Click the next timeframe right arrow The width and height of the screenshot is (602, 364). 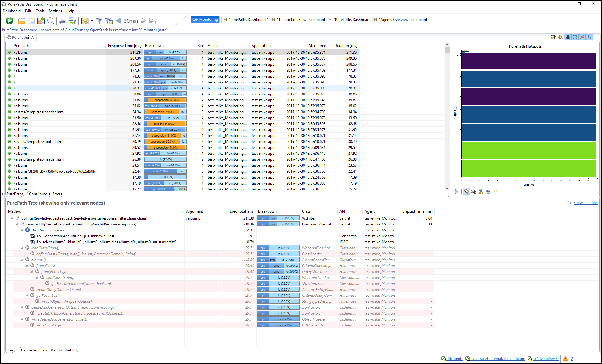tap(143, 21)
